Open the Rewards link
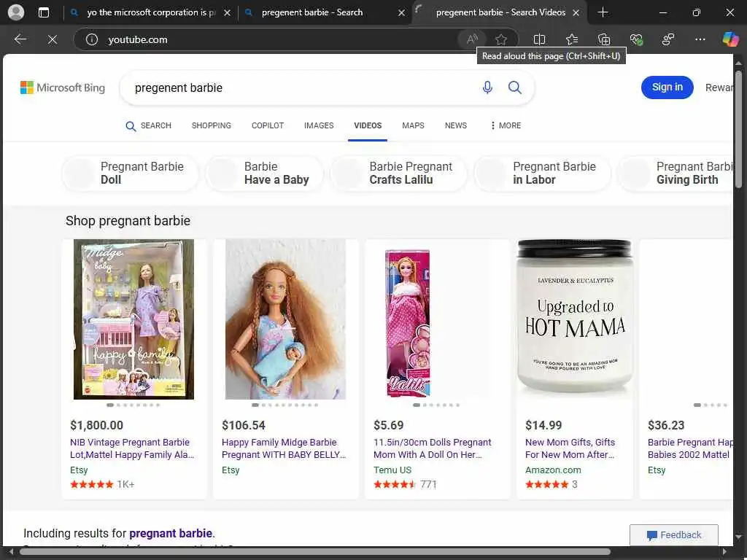Viewport: 747px width, 560px height. (719, 87)
